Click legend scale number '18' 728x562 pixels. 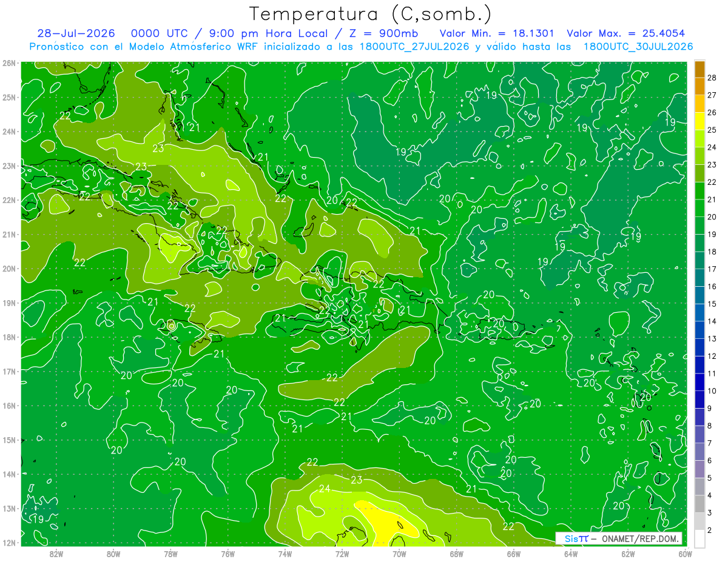pos(712,252)
